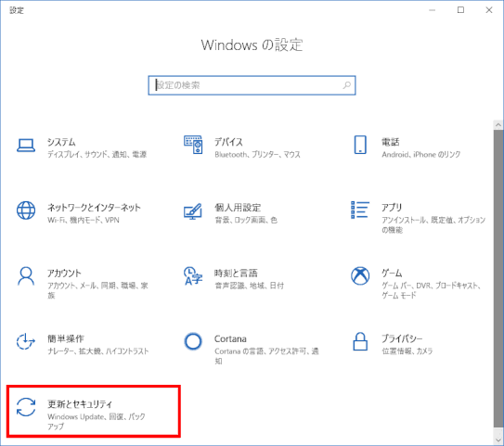This screenshot has height=446, width=504.
Task: Click the デバイス keyboard and speaker icon
Action: tap(193, 145)
